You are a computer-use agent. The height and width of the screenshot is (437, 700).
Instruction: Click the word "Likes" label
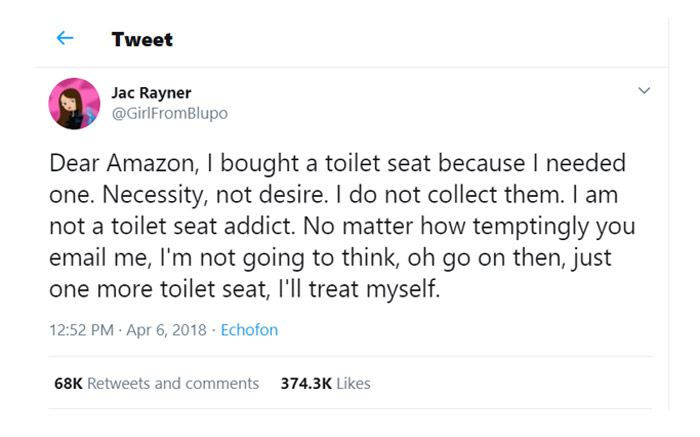point(354,383)
